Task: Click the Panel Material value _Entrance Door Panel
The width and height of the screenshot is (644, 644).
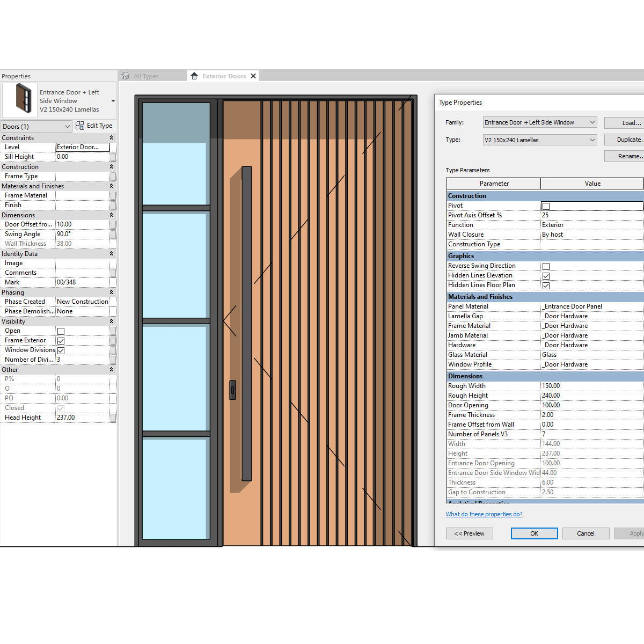Action: [592, 306]
